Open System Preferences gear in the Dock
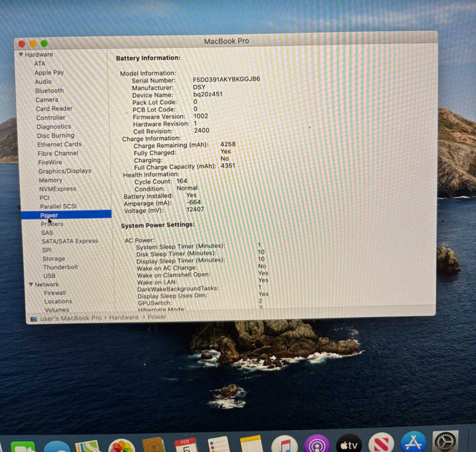Image resolution: width=476 pixels, height=452 pixels. tap(446, 442)
